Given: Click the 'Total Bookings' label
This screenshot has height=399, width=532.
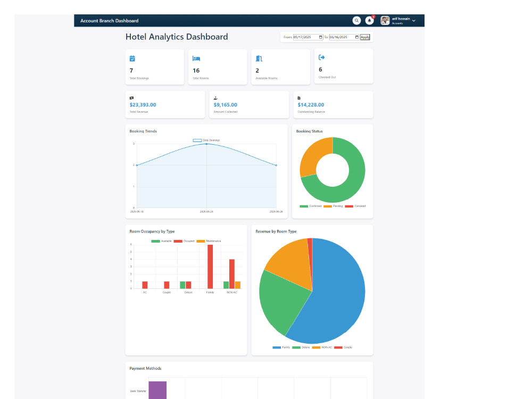Looking at the screenshot, I should tap(139, 78).
